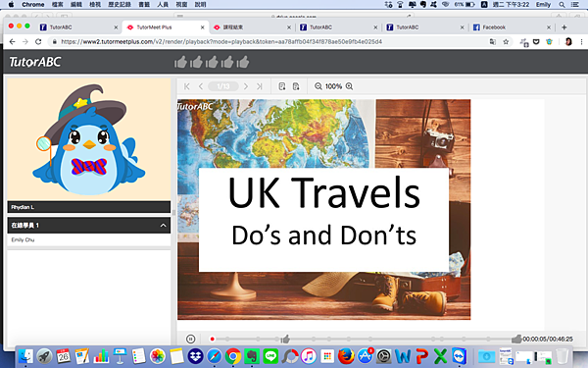The image size is (588, 368).
Task: Open Calendar from the Dock
Action: 63,356
